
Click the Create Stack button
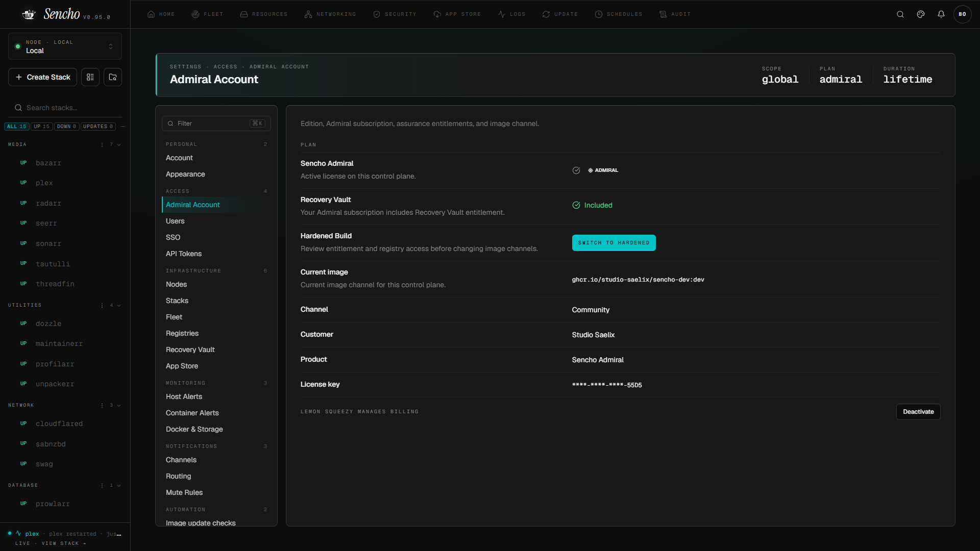point(43,77)
